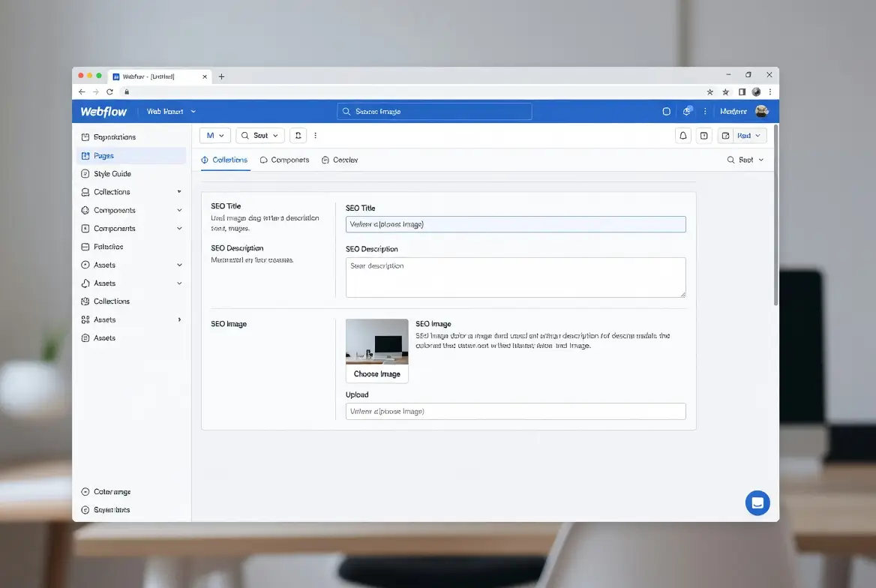The width and height of the screenshot is (876, 588).
Task: Click the lock icon in address bar
Action: pyautogui.click(x=127, y=91)
